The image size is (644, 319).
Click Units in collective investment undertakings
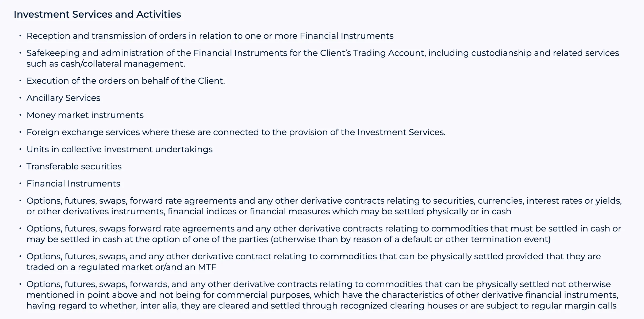pos(120,149)
